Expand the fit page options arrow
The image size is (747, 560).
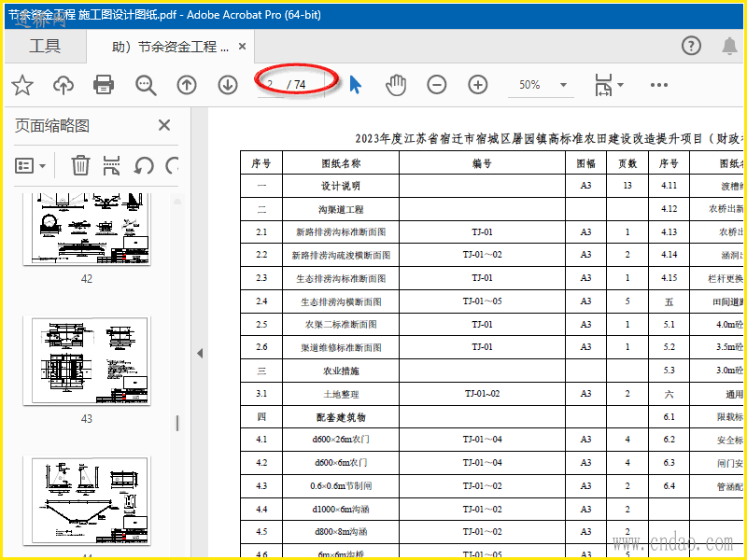tap(620, 85)
